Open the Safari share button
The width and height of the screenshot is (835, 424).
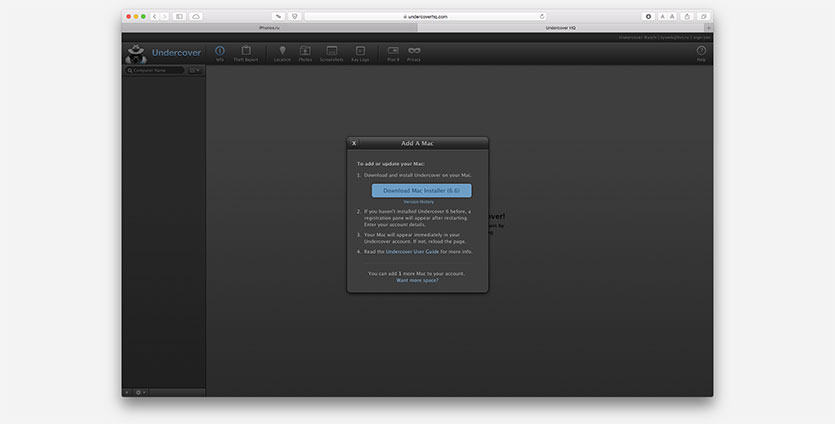pyautogui.click(x=687, y=17)
